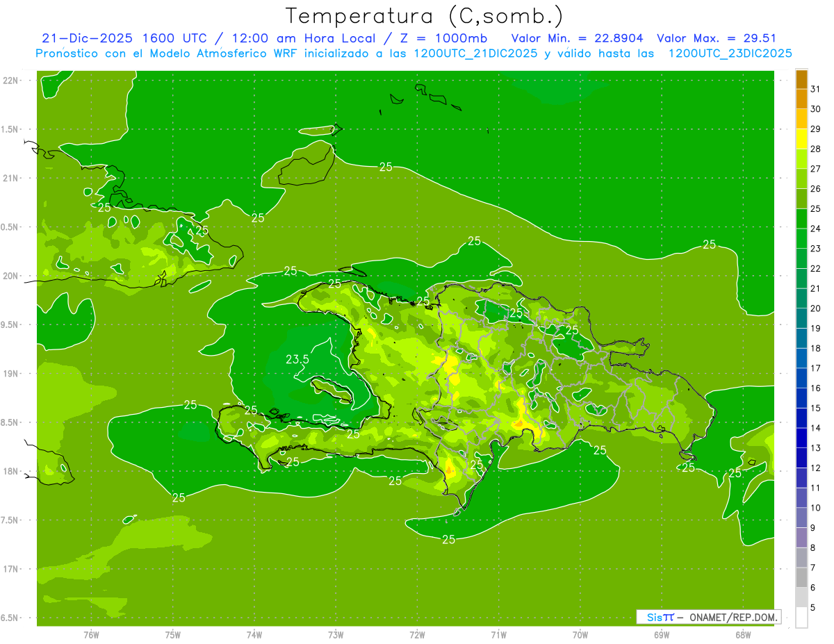Pick the yellow legend swatch between 28 and 29
Screen dimensions: 834x644
[x=801, y=139]
